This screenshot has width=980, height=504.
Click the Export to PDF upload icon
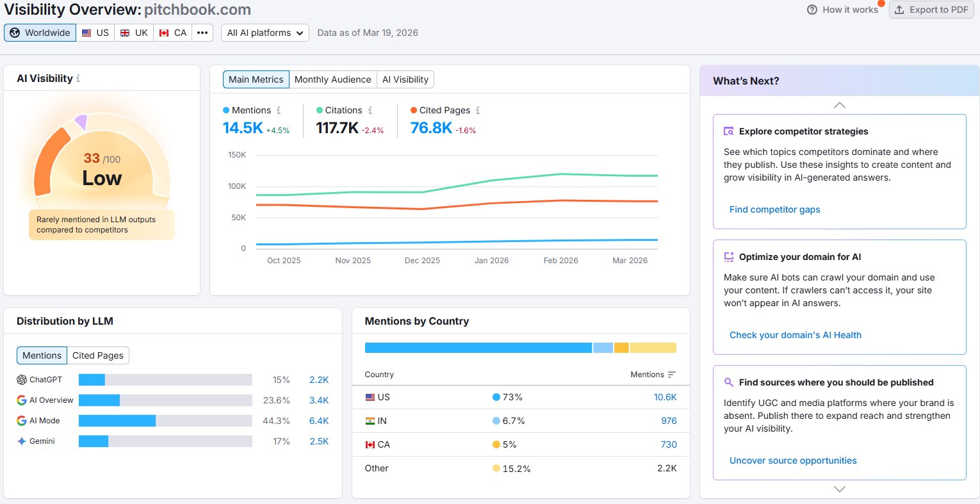pyautogui.click(x=899, y=10)
